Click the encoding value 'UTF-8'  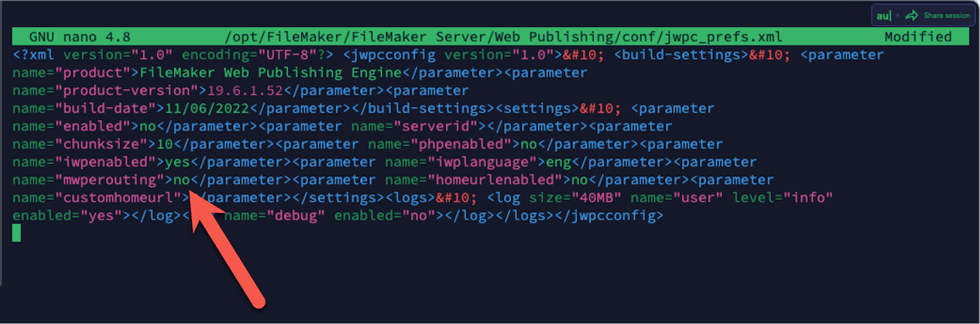287,55
